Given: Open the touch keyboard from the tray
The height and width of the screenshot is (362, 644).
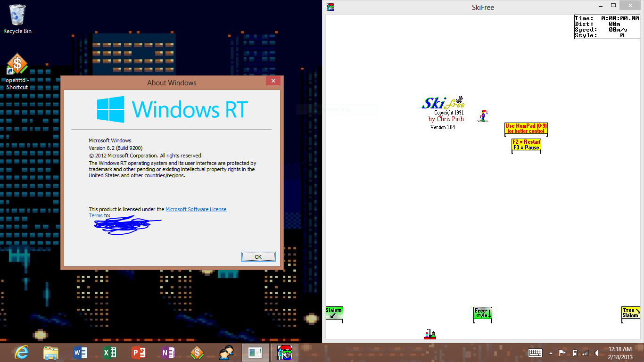Looking at the screenshot, I should [535, 353].
